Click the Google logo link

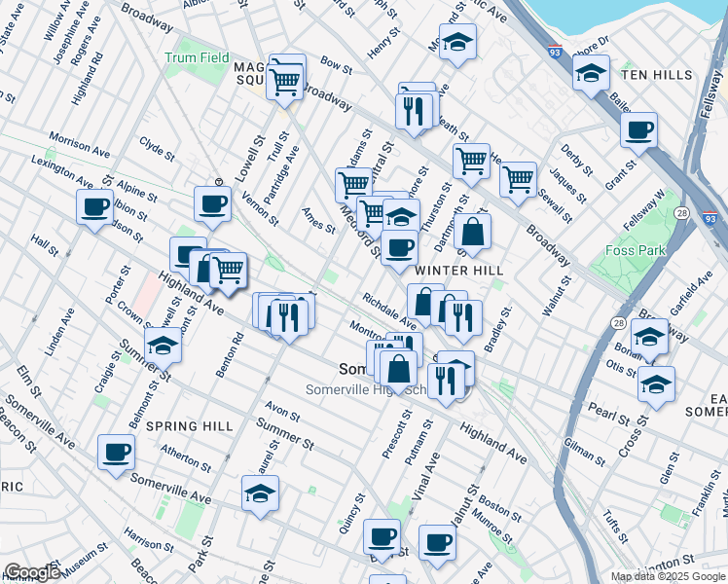coord(32,572)
